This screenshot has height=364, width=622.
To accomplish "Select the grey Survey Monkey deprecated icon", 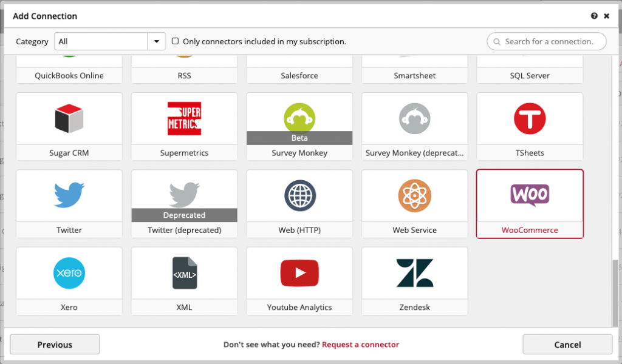I will click(414, 118).
